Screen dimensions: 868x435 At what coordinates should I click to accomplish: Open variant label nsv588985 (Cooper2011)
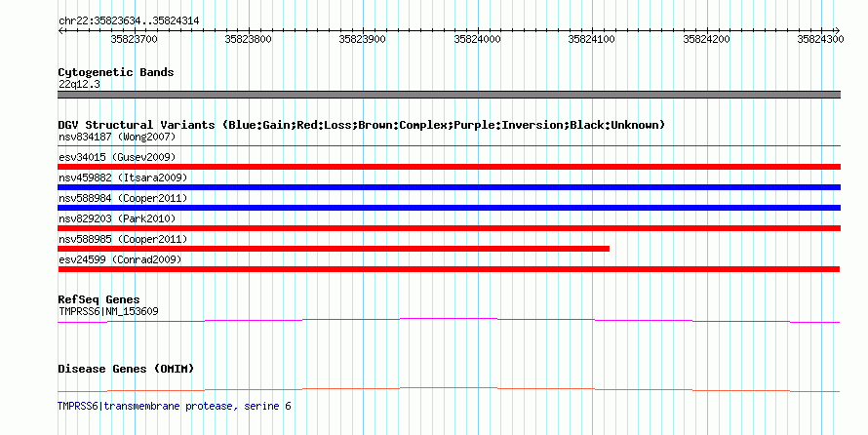point(123,239)
